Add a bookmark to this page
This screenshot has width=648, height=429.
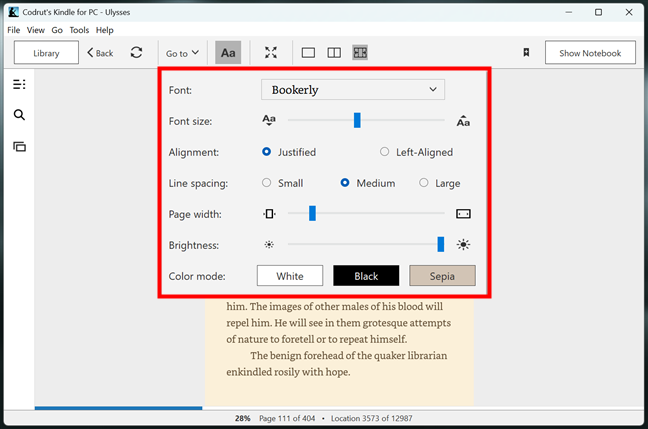526,53
